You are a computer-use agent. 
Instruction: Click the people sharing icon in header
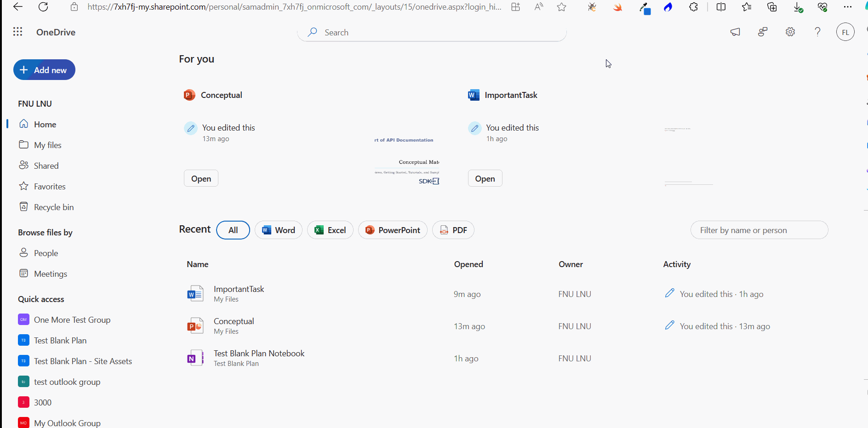tap(763, 32)
